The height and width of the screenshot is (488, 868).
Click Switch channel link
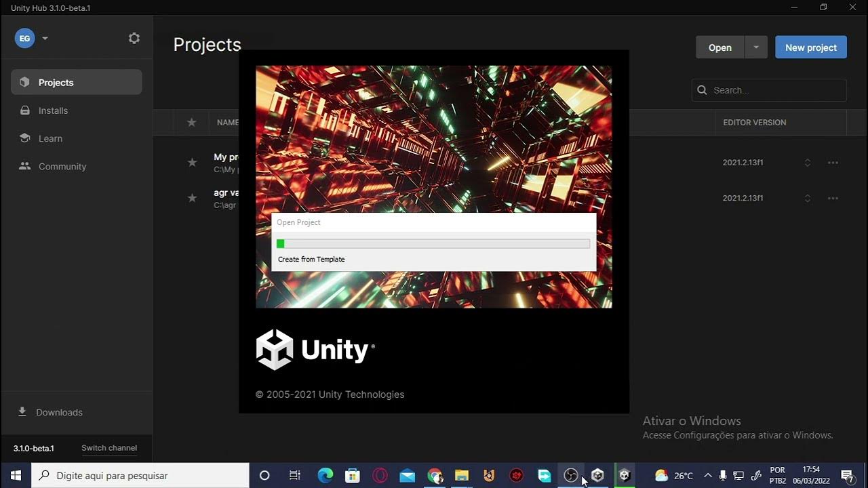109,448
